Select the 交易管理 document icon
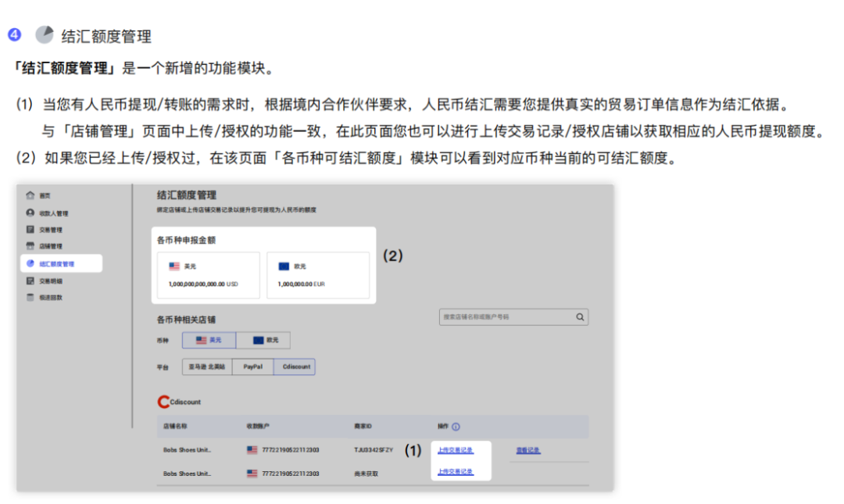This screenshot has width=844, height=504. 30,230
